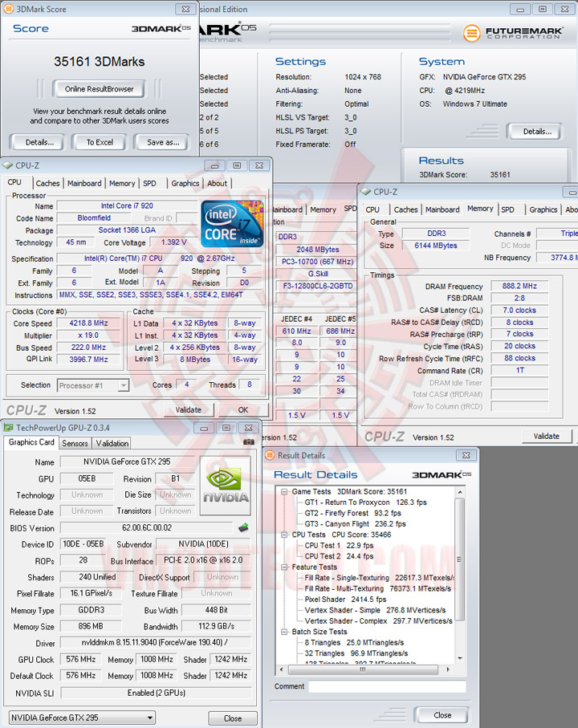Screen dimensions: 578x728
Task: Open Caches tab in right CPU-Z window
Action: (x=405, y=209)
